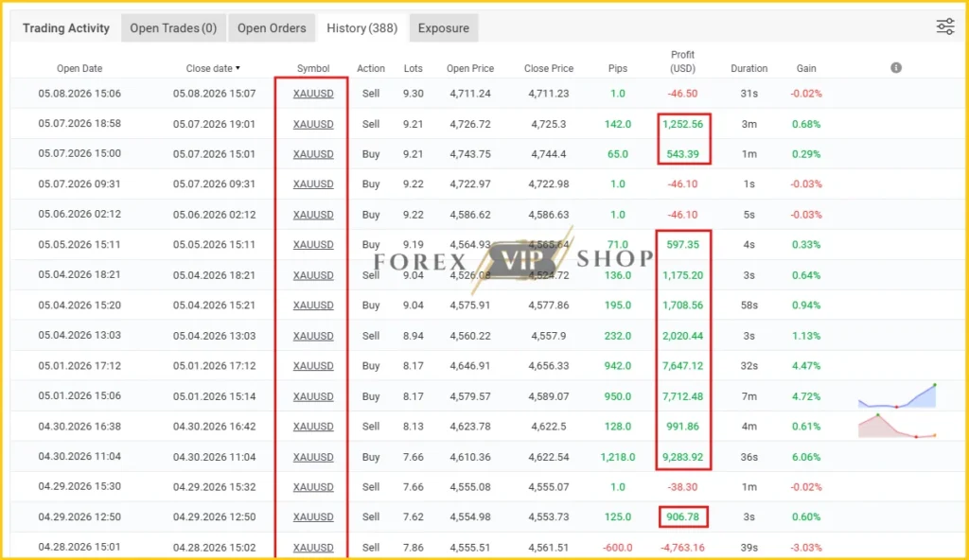The image size is (969, 560).
Task: Select the 05.06.2026 02:12 open date cell
Action: [79, 215]
